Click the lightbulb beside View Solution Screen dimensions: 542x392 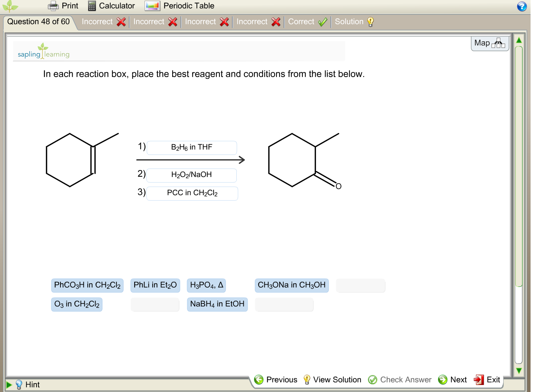coord(306,379)
